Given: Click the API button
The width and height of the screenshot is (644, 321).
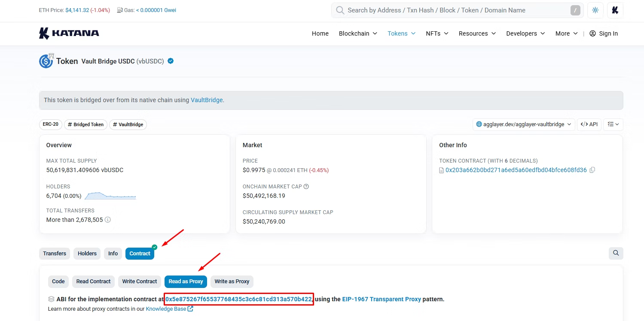Looking at the screenshot, I should (x=589, y=124).
